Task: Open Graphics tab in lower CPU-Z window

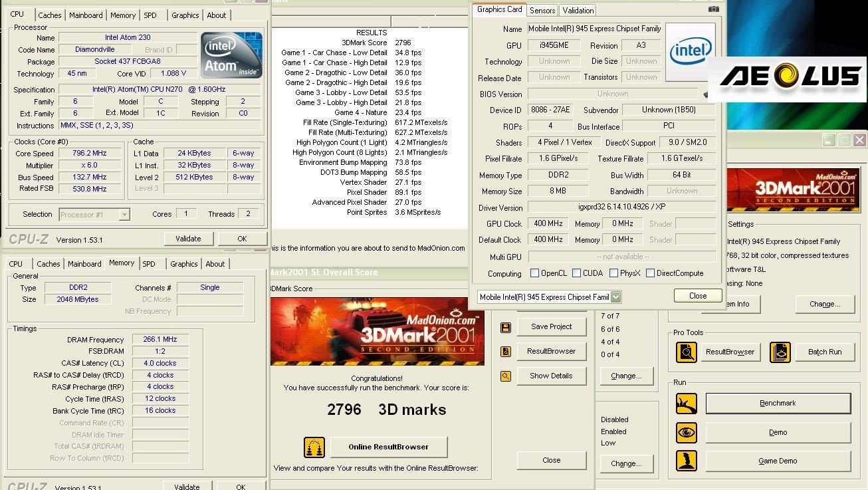Action: pos(184,264)
